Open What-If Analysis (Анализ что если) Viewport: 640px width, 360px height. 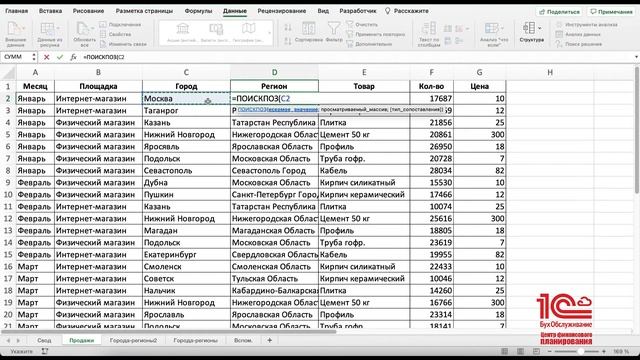point(493,34)
